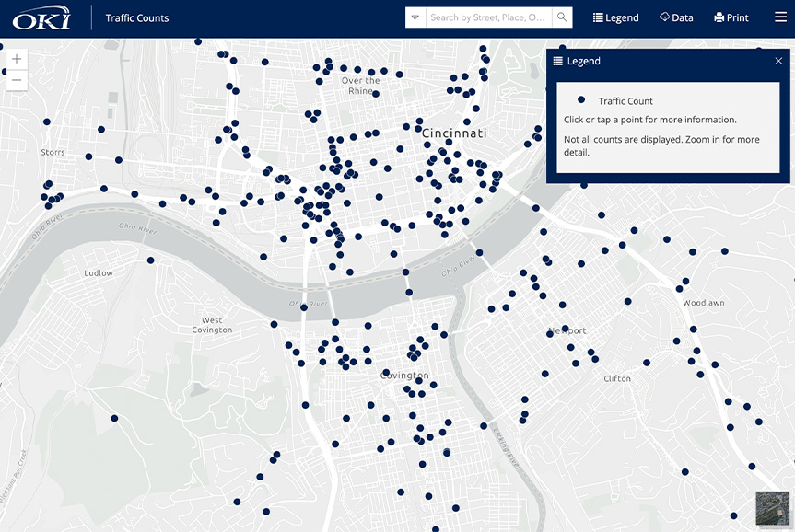
Task: Zoom out using the minus control
Action: point(17,80)
